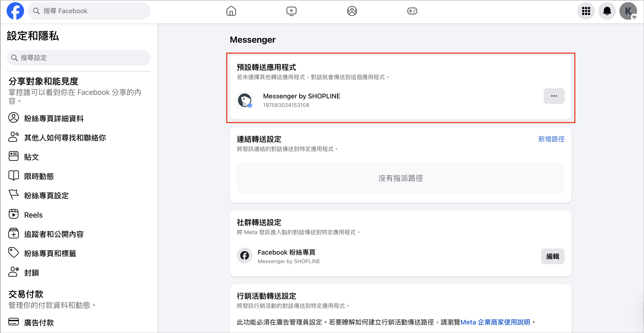Click the '沒有指派路徑' placeholder text
644x333 pixels.
coord(400,178)
